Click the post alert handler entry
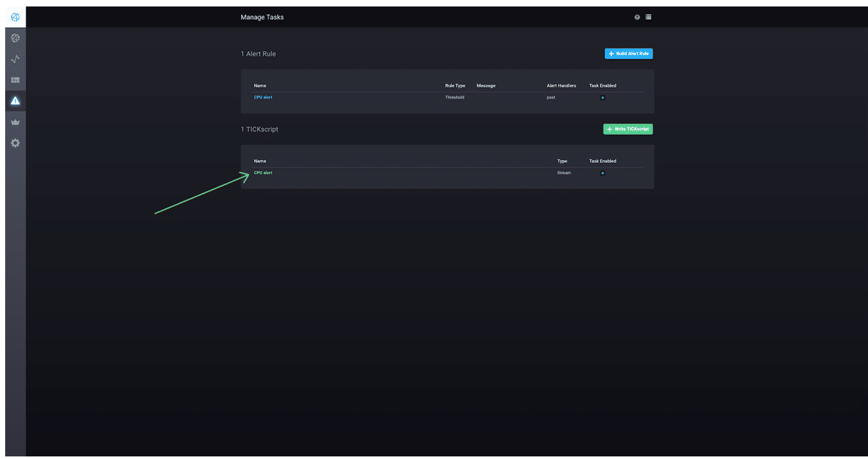 coord(550,98)
